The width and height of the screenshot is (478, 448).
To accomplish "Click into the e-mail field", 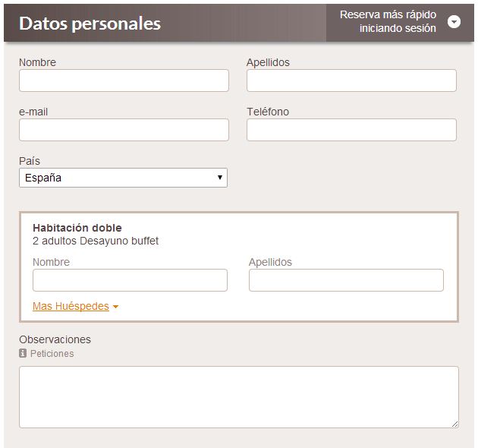I will [124, 130].
